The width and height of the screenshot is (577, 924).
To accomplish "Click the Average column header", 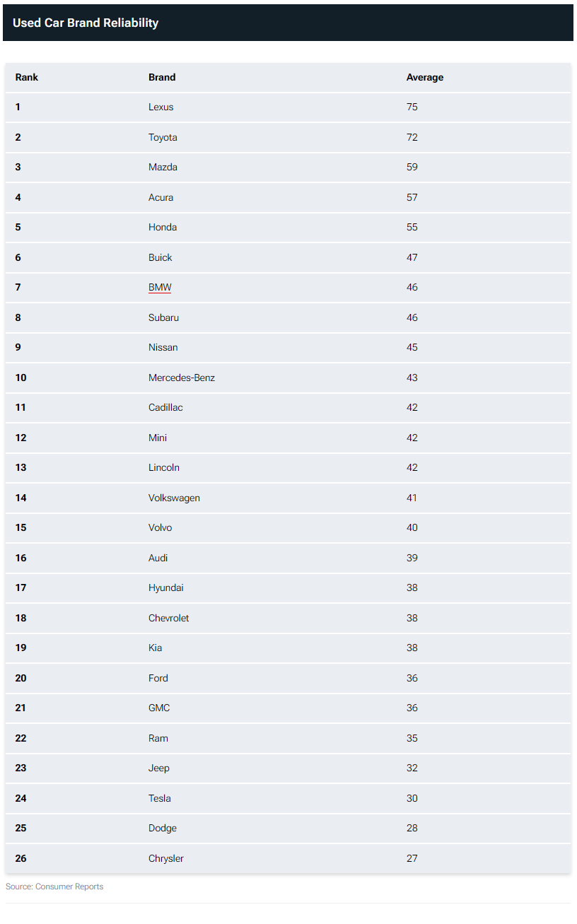I will (x=424, y=77).
